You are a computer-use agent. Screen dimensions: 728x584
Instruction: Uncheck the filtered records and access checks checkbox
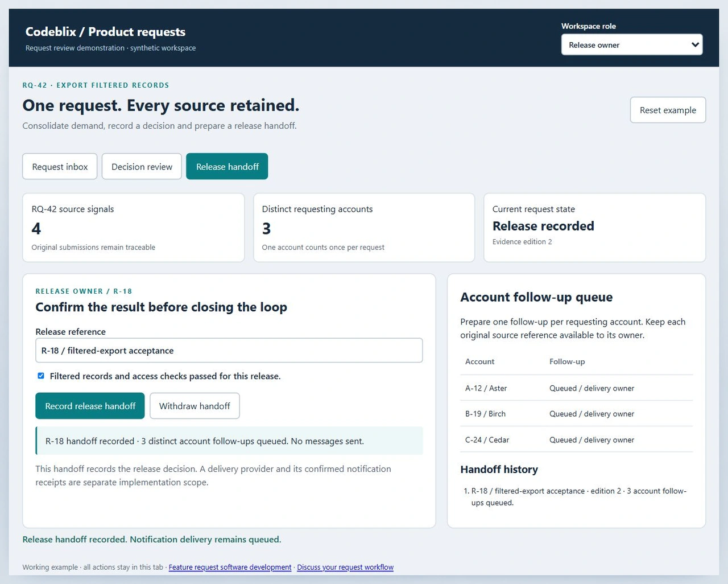41,376
